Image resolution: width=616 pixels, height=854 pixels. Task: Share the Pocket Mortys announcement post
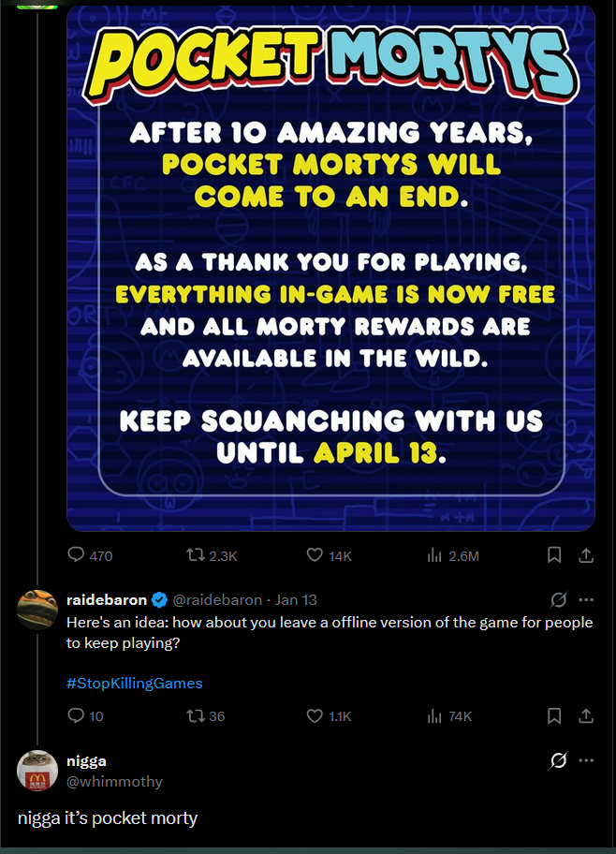(586, 555)
